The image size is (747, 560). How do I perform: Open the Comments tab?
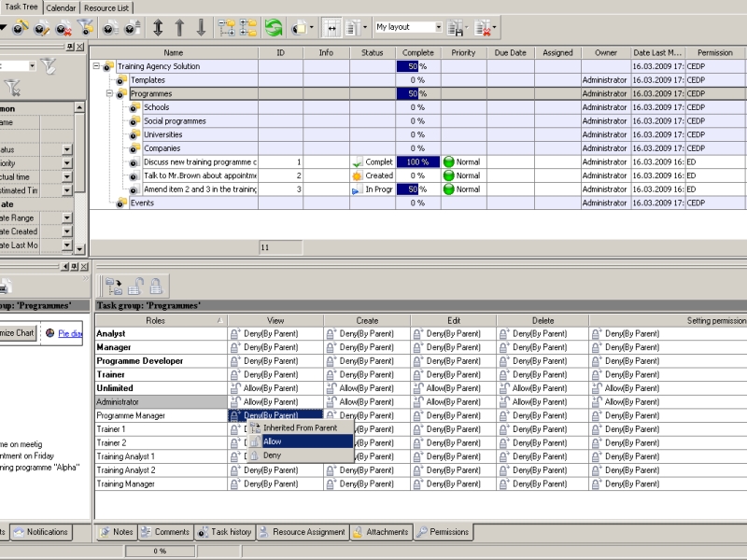tap(166, 532)
